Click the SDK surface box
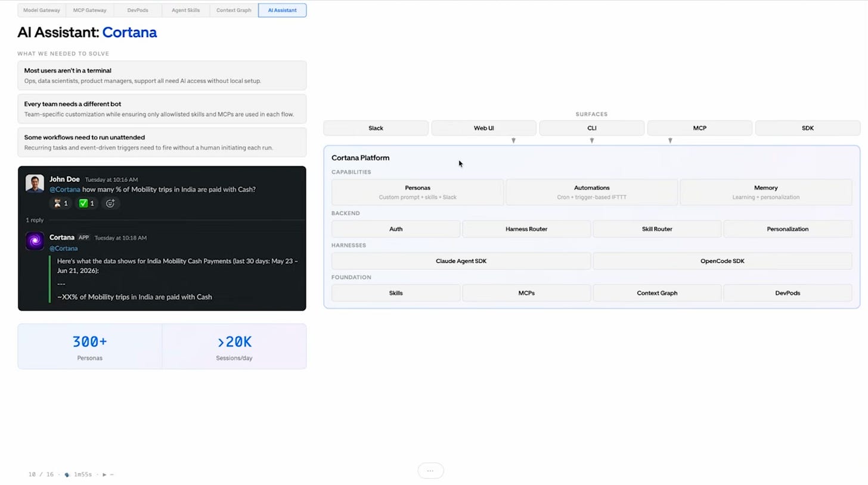868x485 pixels. [x=808, y=128]
